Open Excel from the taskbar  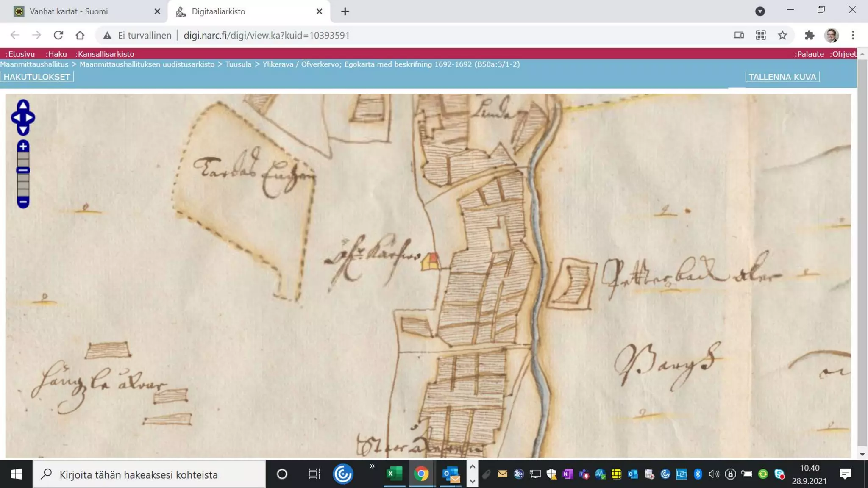pos(394,474)
